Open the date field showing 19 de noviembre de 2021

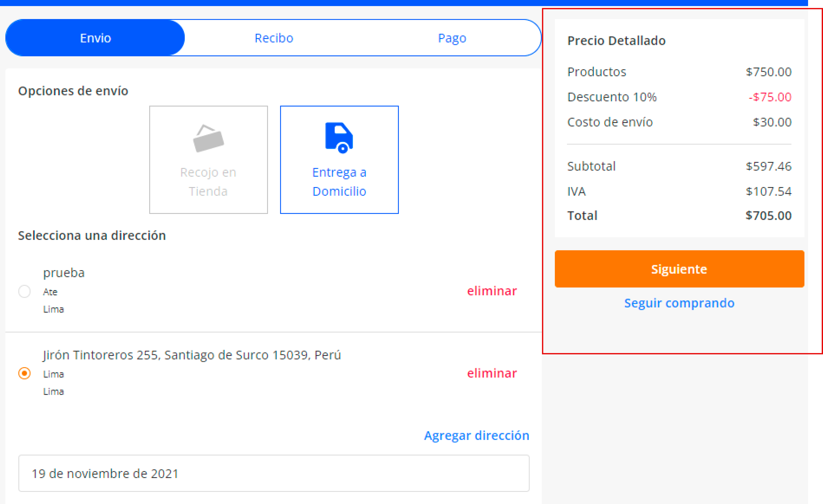click(274, 473)
